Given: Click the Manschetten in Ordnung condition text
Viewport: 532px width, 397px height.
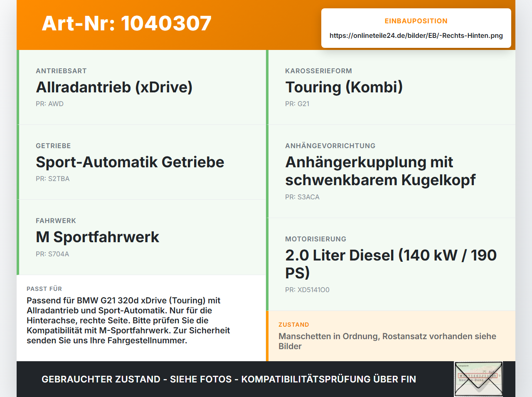Looking at the screenshot, I should point(387,341).
